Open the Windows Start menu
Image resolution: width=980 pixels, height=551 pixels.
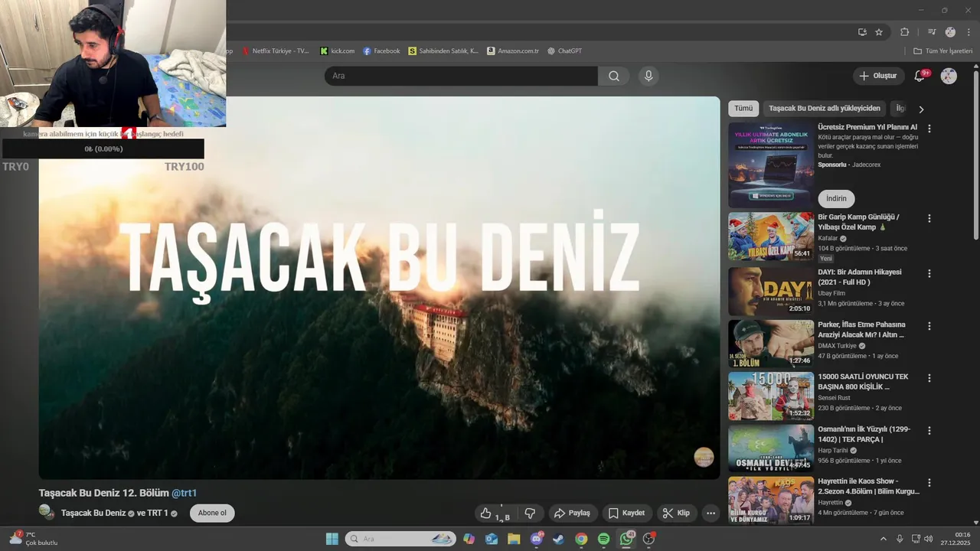tap(332, 539)
